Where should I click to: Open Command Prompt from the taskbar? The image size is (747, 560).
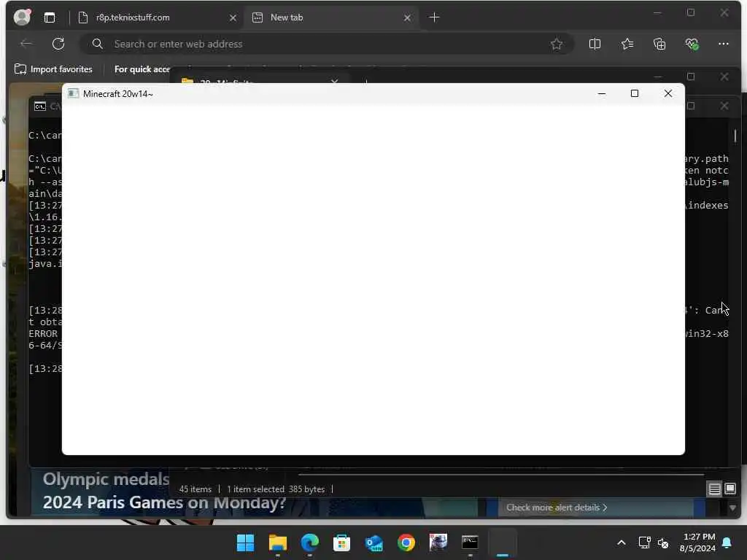[x=471, y=542]
